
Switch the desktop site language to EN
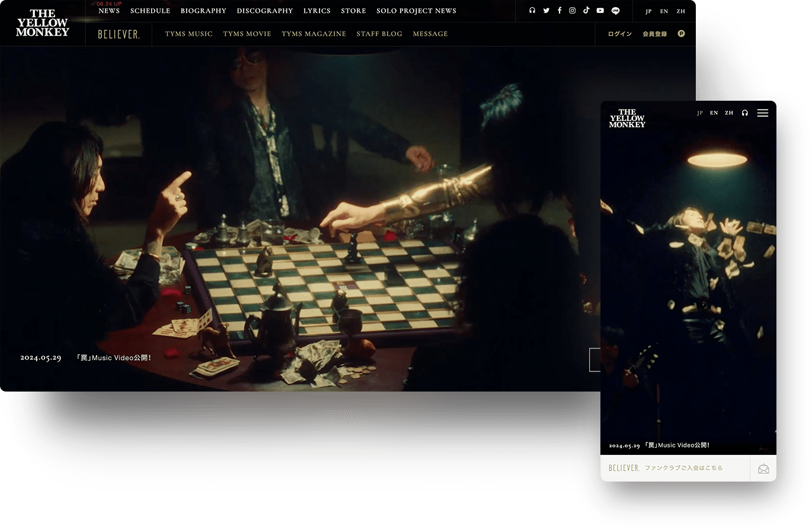pyautogui.click(x=664, y=11)
